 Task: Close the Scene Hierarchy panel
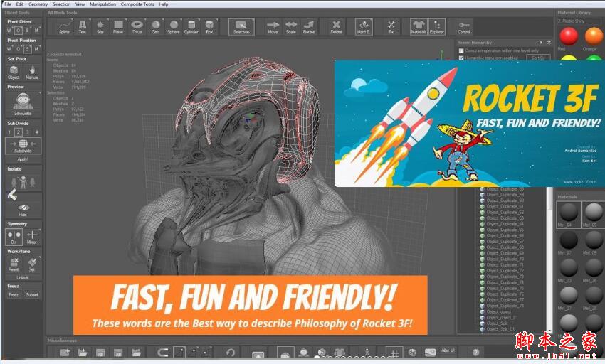tap(549, 43)
